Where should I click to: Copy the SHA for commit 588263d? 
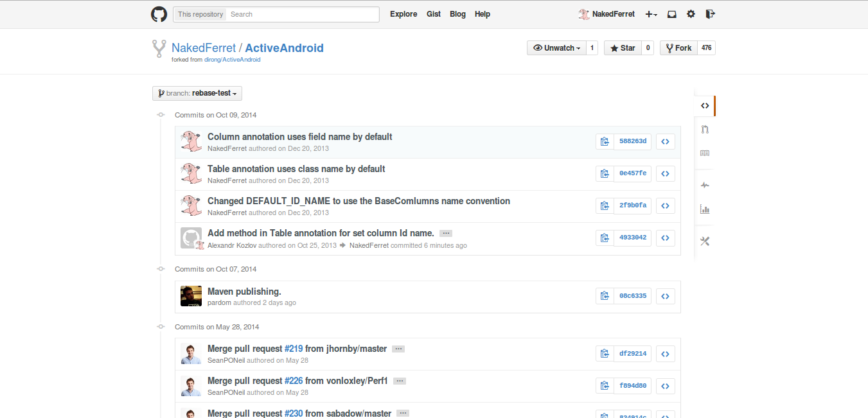point(605,141)
